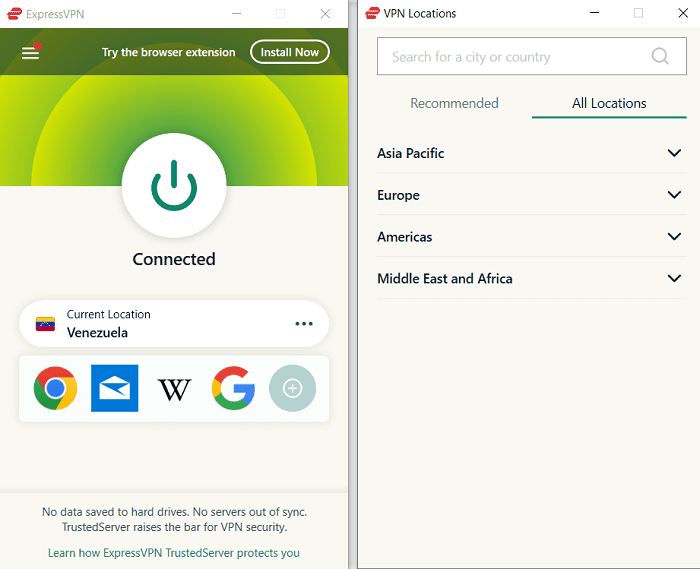Close the VPN Locations window

pyautogui.click(x=683, y=13)
